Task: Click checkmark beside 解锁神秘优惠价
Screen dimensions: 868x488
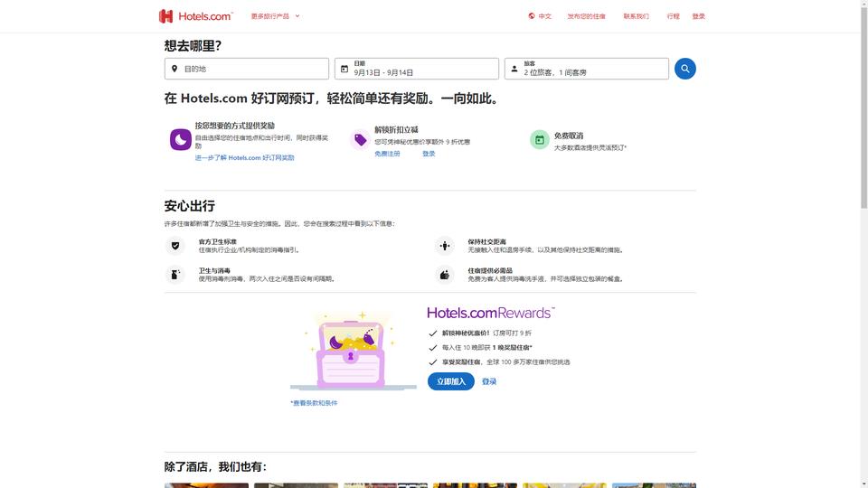Action: click(433, 333)
